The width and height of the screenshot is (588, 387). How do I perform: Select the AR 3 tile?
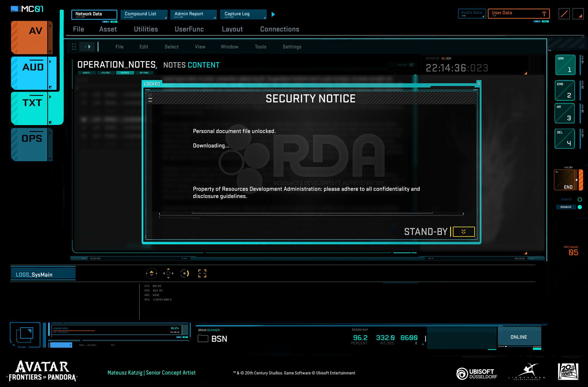565,113
